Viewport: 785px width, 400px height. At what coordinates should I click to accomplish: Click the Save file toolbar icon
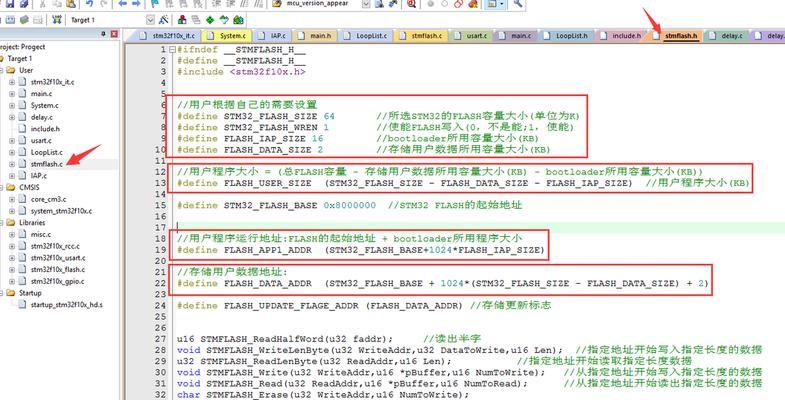click(x=10, y=4)
